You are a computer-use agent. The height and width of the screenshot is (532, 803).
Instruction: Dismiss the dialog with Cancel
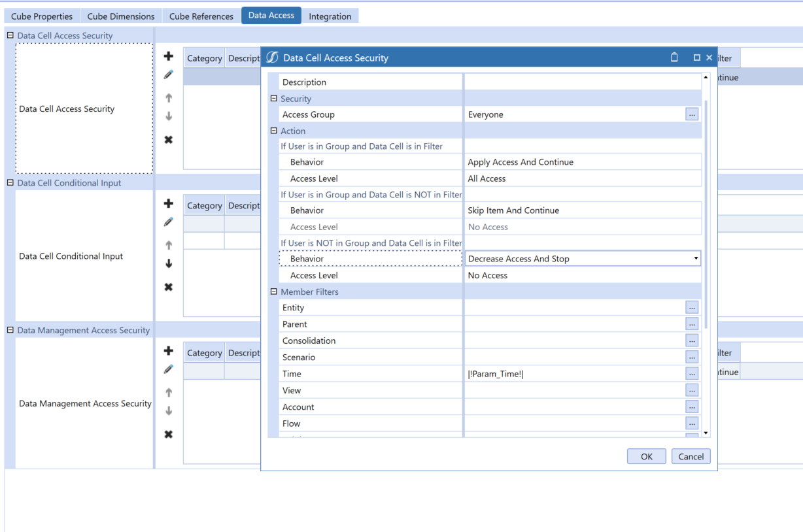point(691,456)
